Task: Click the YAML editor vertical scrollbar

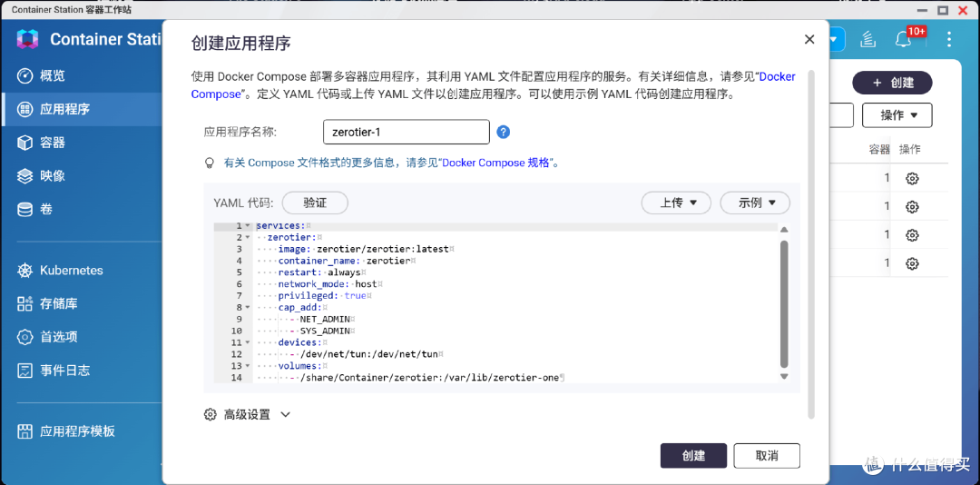Action: 784,303
